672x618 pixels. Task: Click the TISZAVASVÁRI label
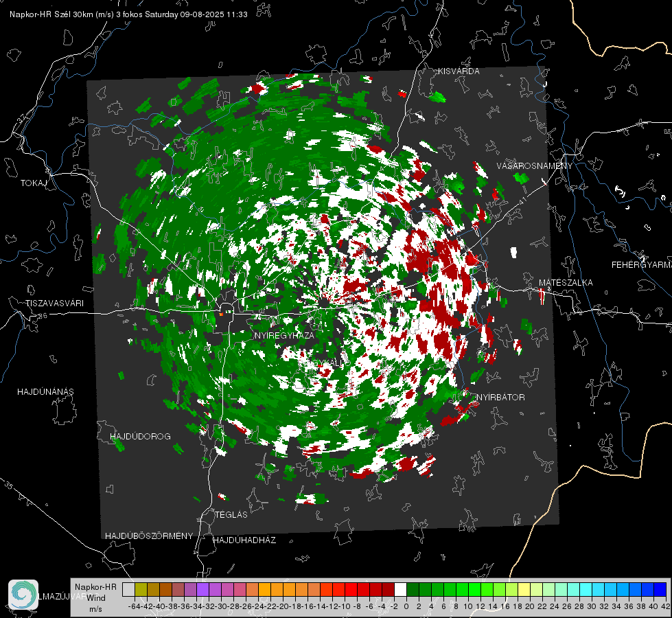pyautogui.click(x=54, y=304)
